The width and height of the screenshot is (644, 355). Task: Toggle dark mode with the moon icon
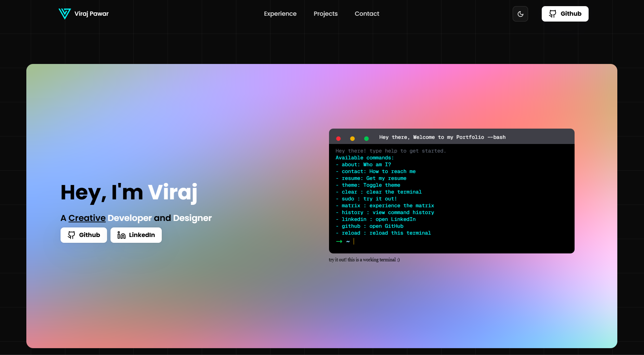[520, 14]
